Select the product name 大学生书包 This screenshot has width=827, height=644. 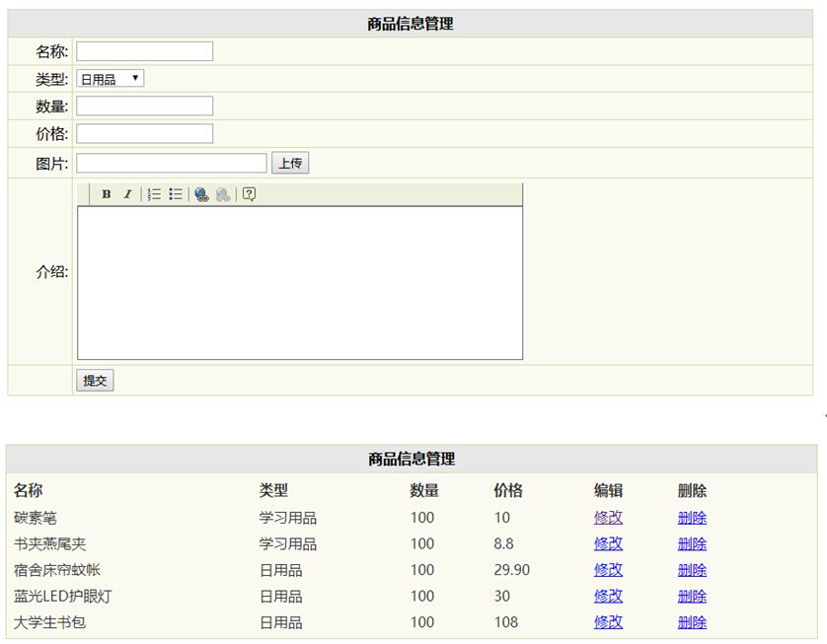tap(49, 622)
